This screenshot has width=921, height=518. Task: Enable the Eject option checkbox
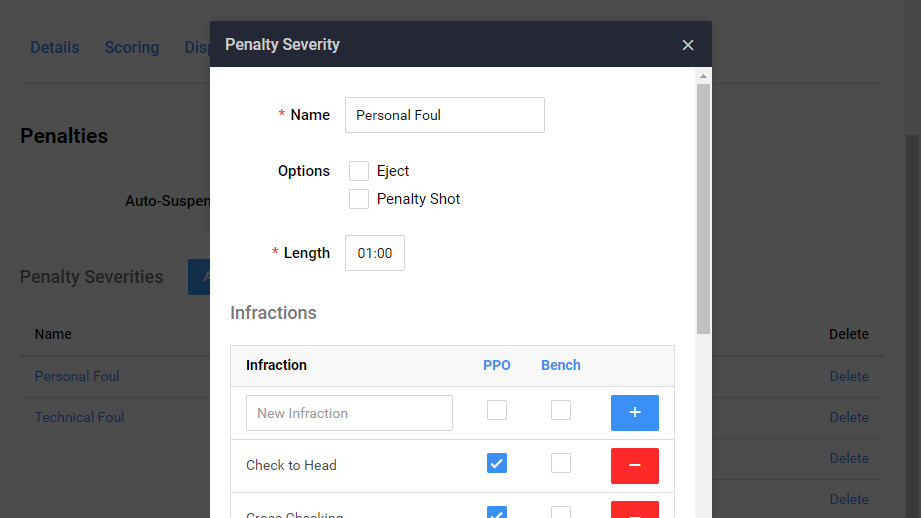point(359,171)
